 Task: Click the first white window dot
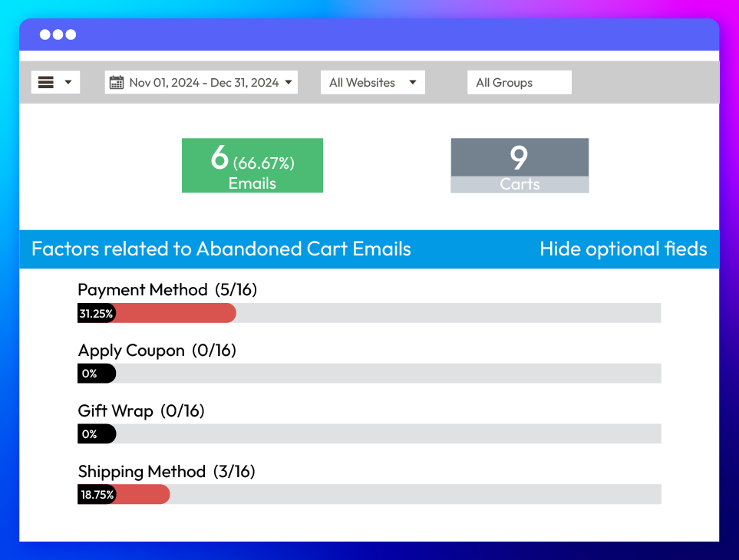pyautogui.click(x=45, y=35)
